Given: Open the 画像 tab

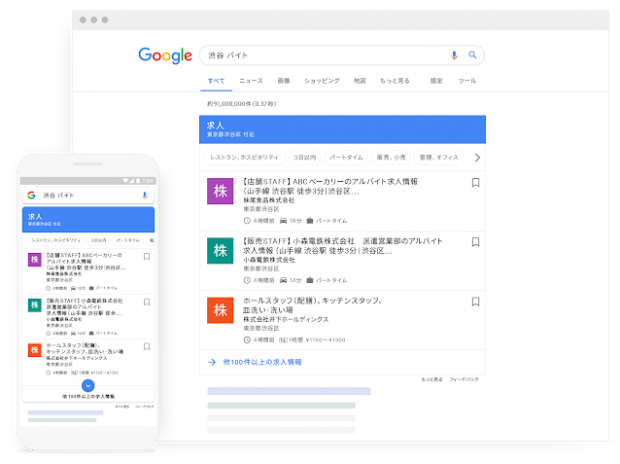Looking at the screenshot, I should (284, 81).
